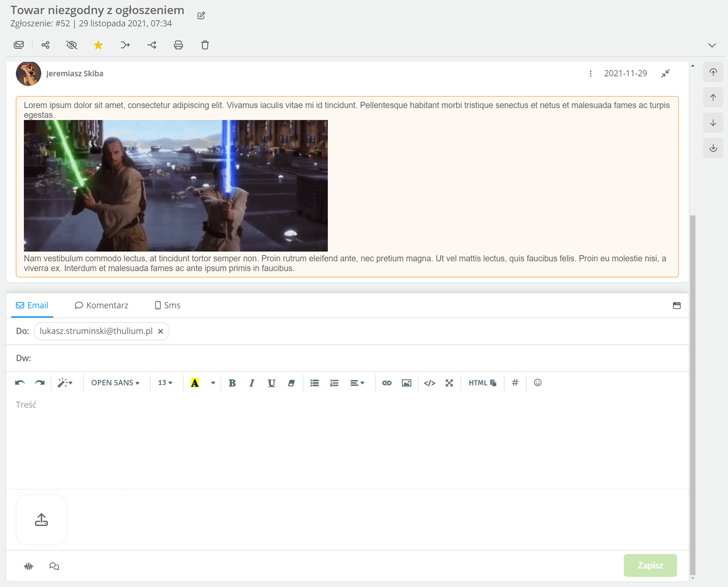Redo last edit in editor
The width and height of the screenshot is (728, 587).
pos(40,383)
